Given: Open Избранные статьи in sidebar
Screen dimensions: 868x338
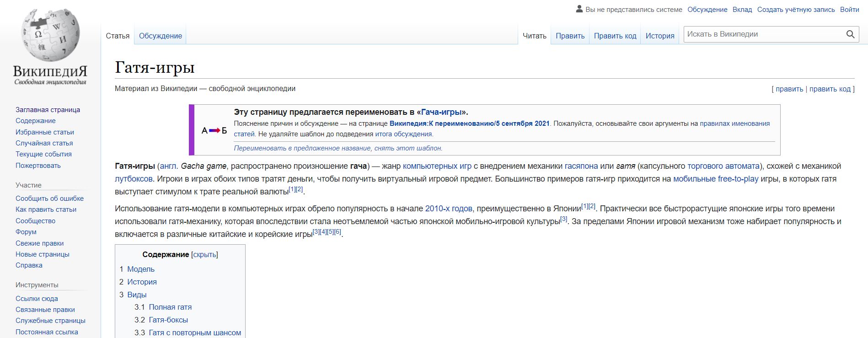Looking at the screenshot, I should pos(45,132).
